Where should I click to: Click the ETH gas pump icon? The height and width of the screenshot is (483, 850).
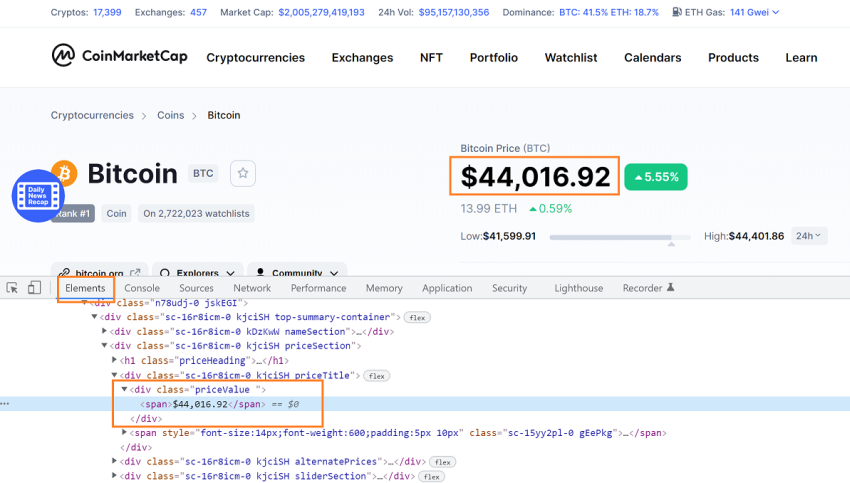point(677,12)
